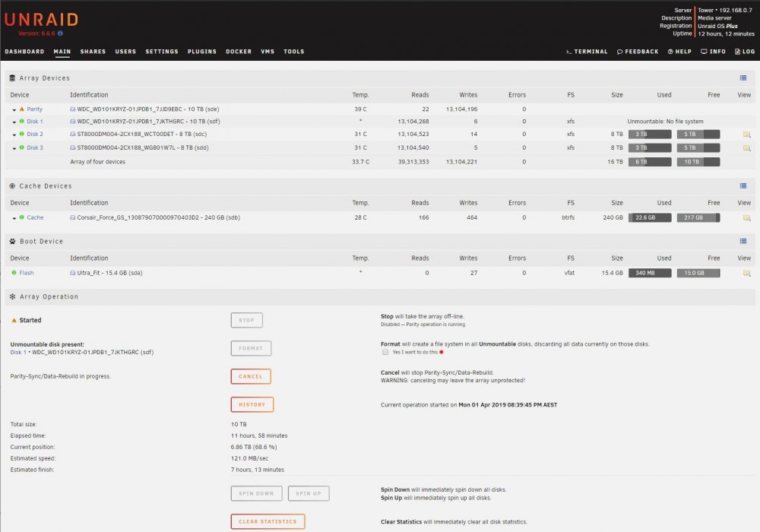760x532 pixels.
Task: Browse Disk 2 contents icon
Action: tap(746, 135)
